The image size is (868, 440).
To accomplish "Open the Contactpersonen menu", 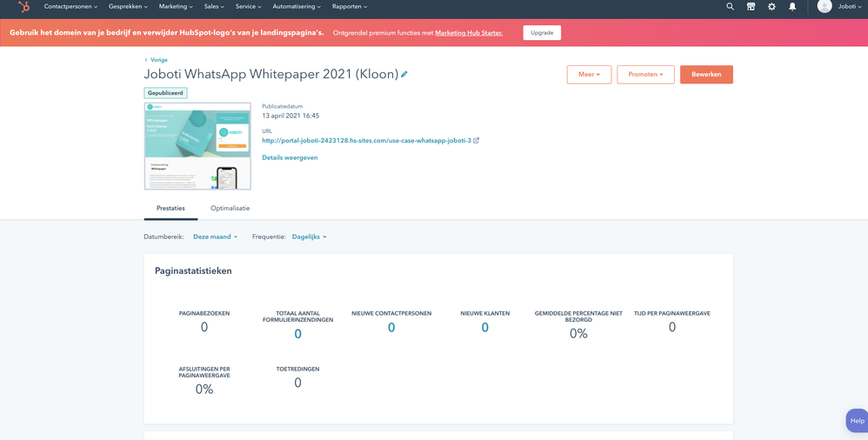I will pyautogui.click(x=70, y=7).
